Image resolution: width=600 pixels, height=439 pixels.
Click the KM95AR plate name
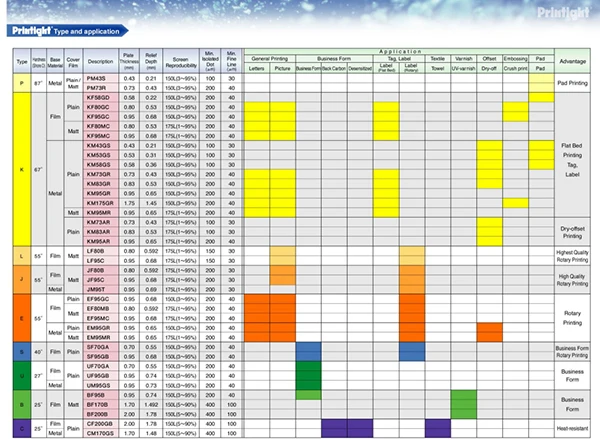(98, 242)
